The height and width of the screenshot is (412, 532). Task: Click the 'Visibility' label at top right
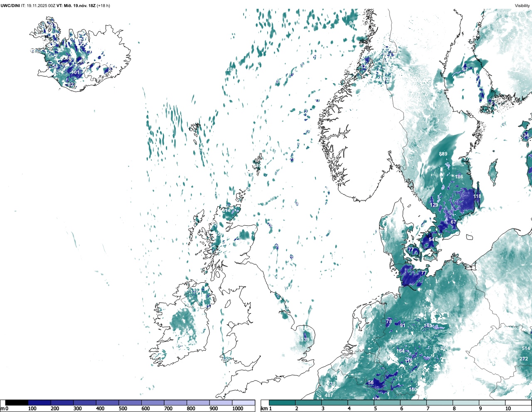pyautogui.click(x=522, y=6)
